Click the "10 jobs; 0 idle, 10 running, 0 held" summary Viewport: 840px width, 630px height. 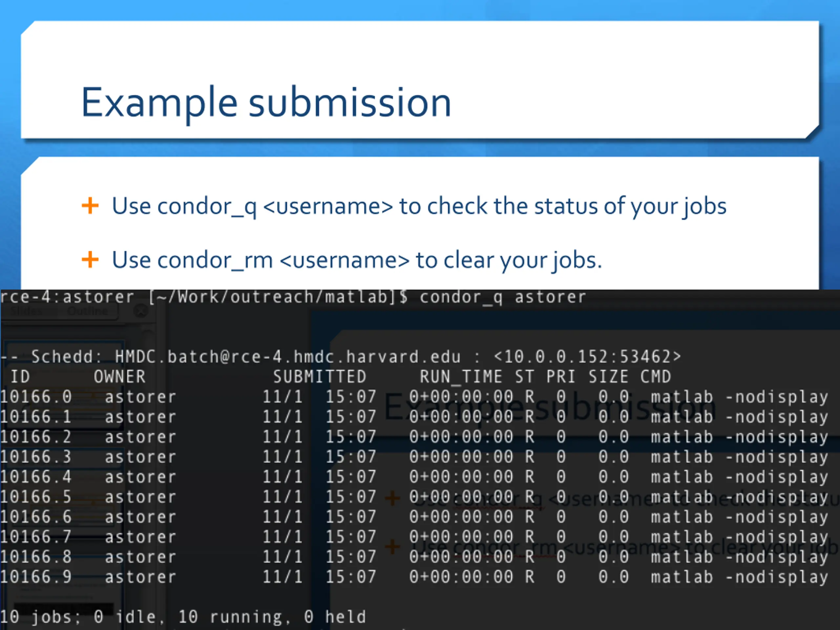(183, 617)
